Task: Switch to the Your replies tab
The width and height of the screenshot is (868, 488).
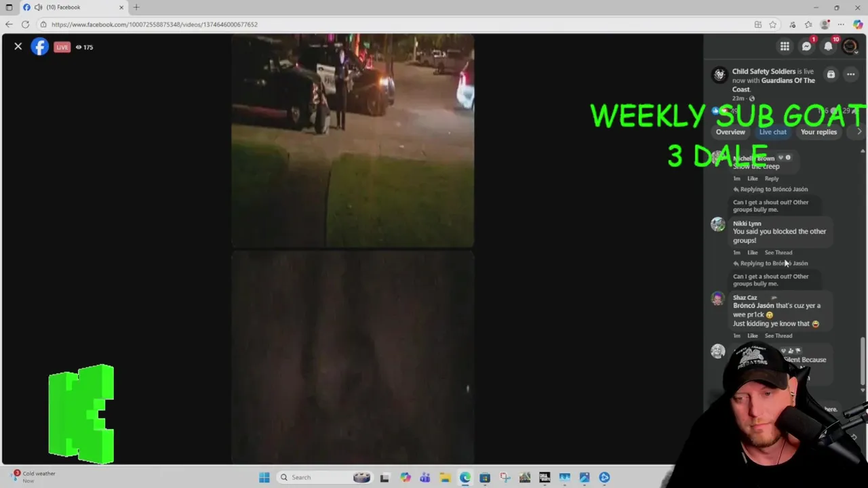Action: click(818, 132)
